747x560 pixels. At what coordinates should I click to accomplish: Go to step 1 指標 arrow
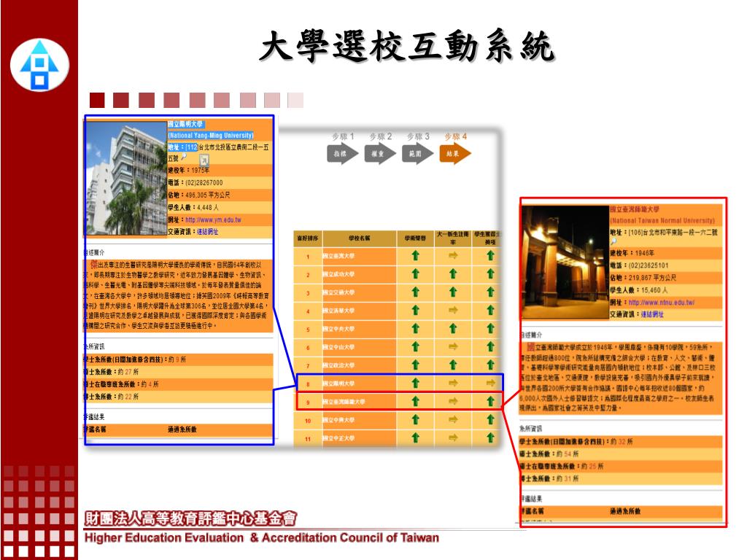[343, 154]
